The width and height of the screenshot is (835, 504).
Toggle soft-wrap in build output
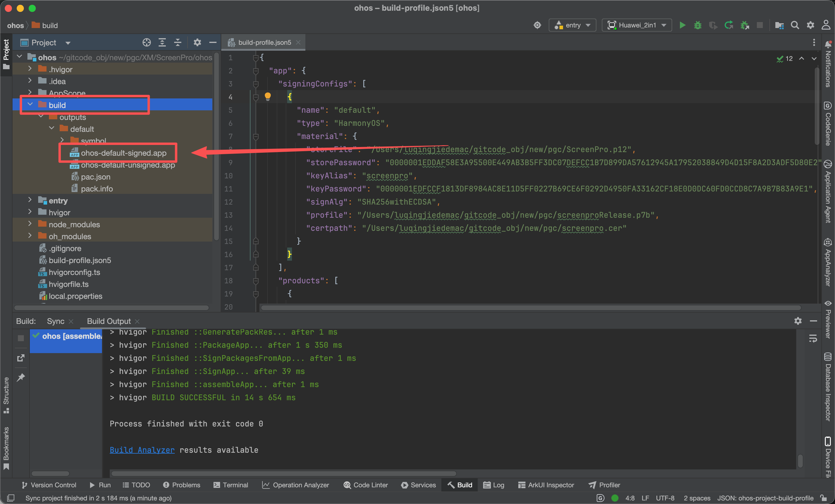(x=813, y=338)
